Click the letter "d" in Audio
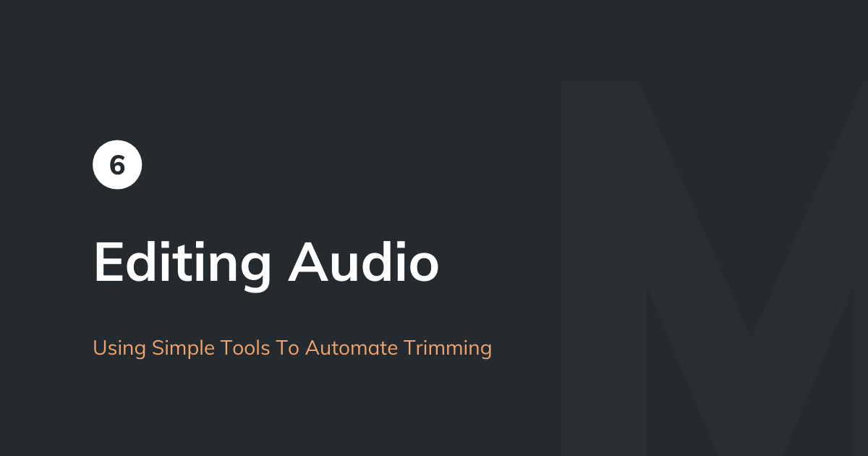This screenshot has height=456, width=868. (x=376, y=261)
